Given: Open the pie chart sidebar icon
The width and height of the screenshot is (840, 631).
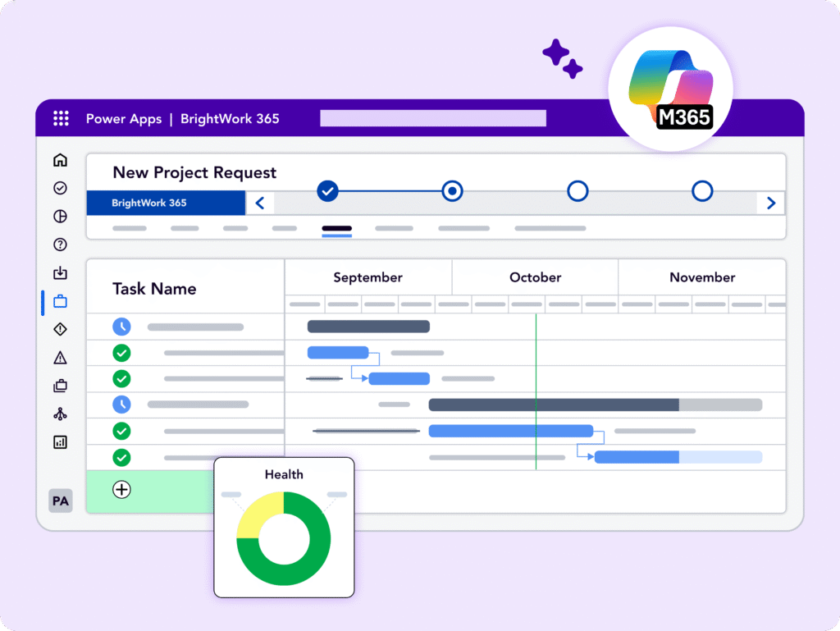Looking at the screenshot, I should click(x=60, y=217).
